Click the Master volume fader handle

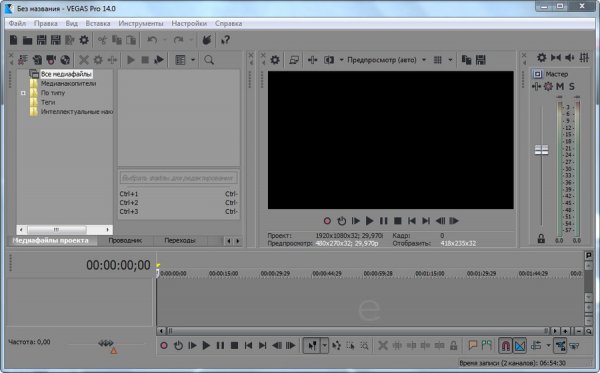[541, 150]
